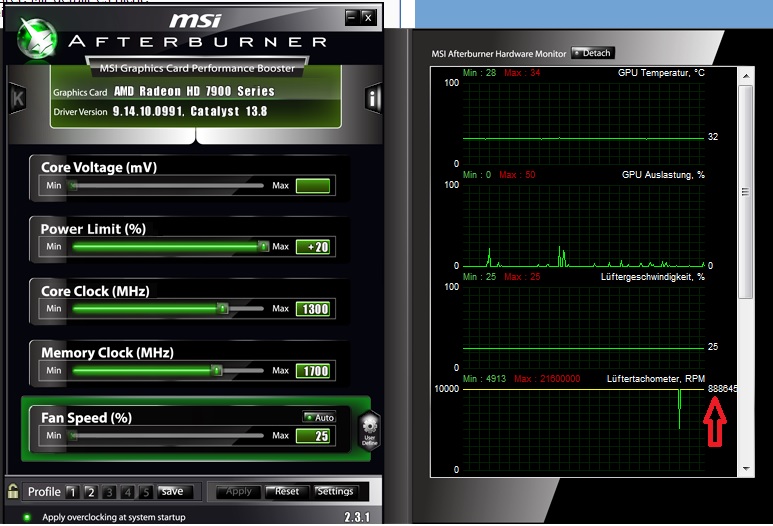
Task: Click the Core Voltage slider handle
Action: (x=73, y=186)
